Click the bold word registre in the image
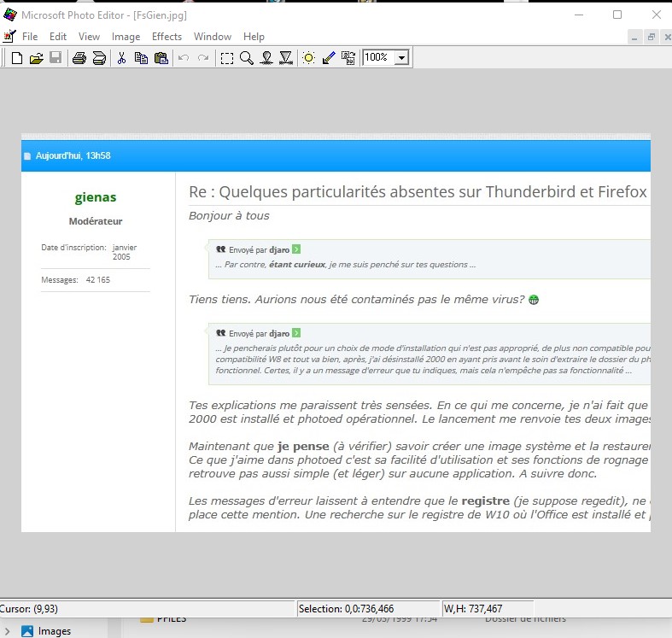 [486, 500]
